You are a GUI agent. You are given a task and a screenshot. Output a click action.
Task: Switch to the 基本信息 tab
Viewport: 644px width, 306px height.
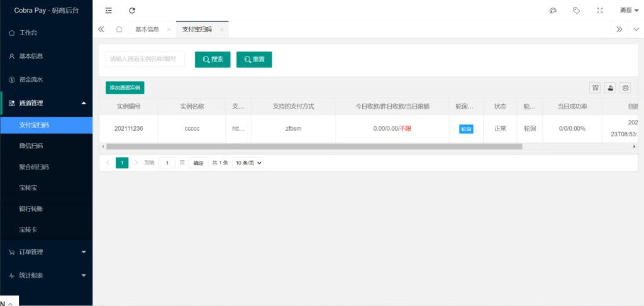(147, 29)
